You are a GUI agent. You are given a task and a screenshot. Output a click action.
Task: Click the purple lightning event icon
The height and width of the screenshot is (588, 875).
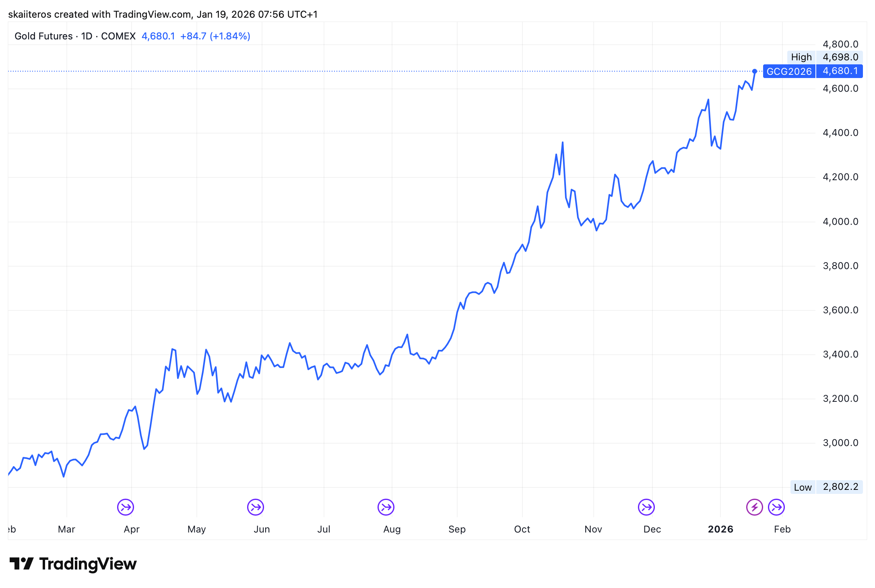click(755, 507)
